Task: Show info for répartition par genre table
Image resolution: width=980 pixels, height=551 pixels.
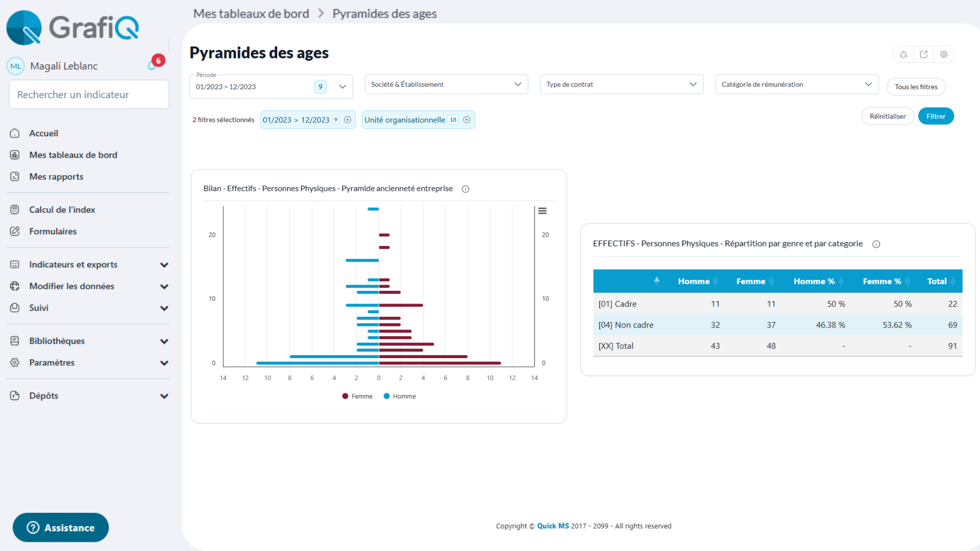Action: (876, 244)
